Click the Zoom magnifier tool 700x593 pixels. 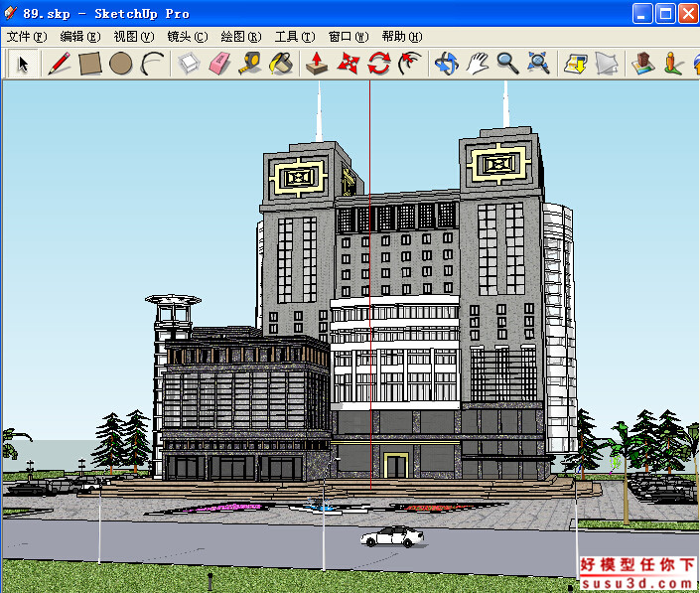[x=507, y=64]
